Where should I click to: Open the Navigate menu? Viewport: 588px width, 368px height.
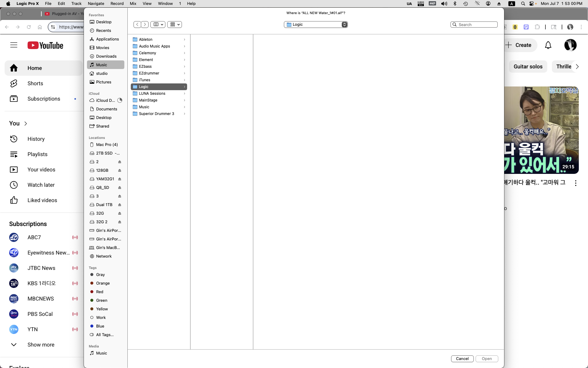click(96, 4)
